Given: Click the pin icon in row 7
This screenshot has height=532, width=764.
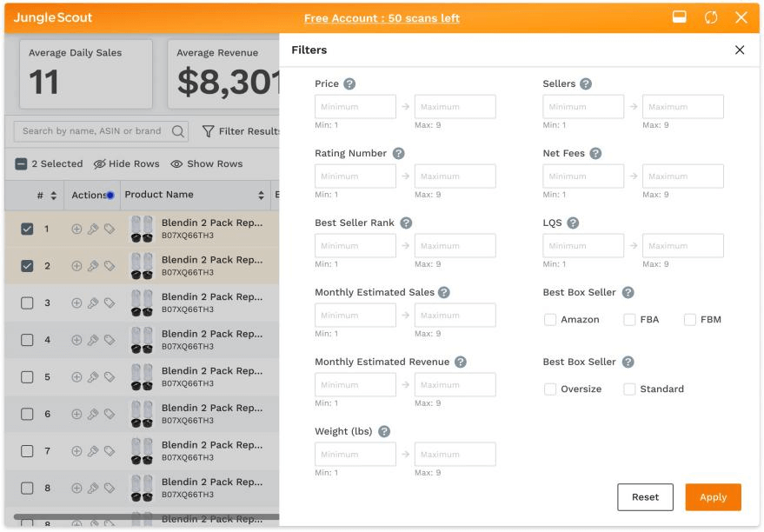Looking at the screenshot, I should (93, 451).
